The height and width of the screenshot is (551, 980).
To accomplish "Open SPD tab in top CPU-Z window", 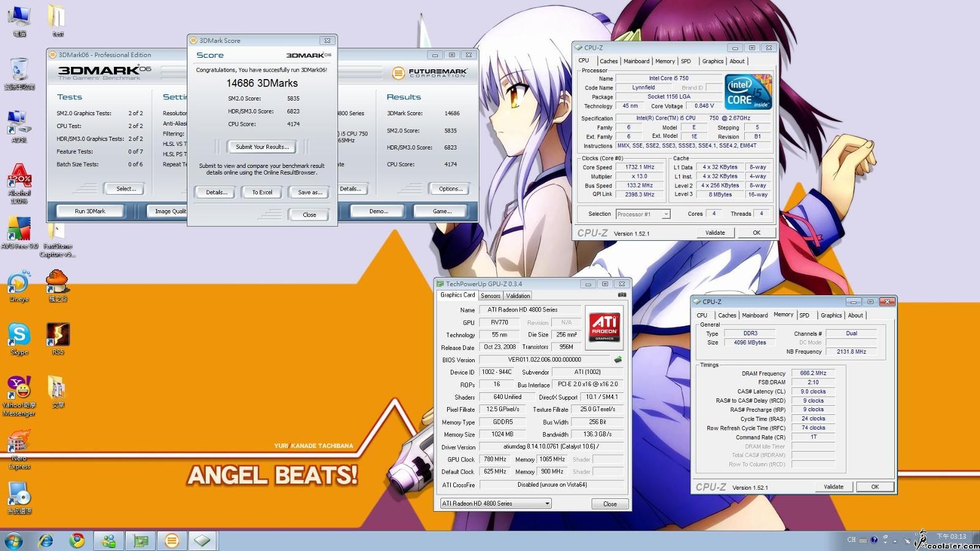I will (x=686, y=61).
